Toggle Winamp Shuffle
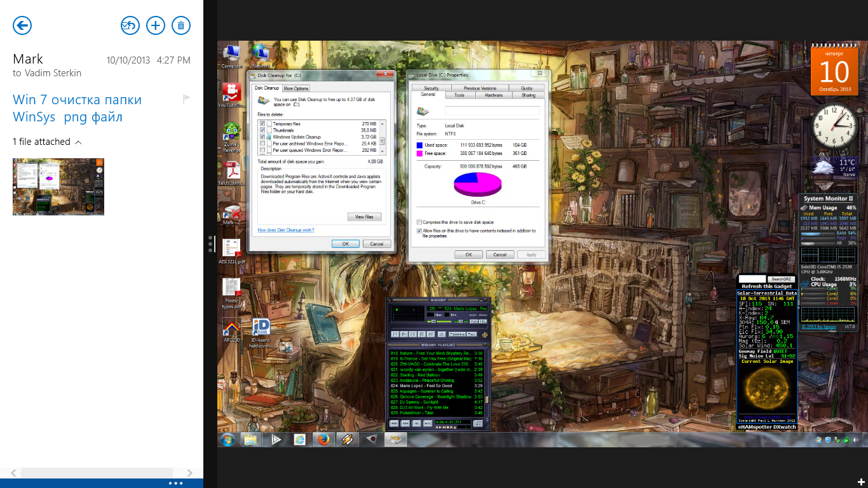Viewport: 868px width, 488px height. click(x=458, y=334)
